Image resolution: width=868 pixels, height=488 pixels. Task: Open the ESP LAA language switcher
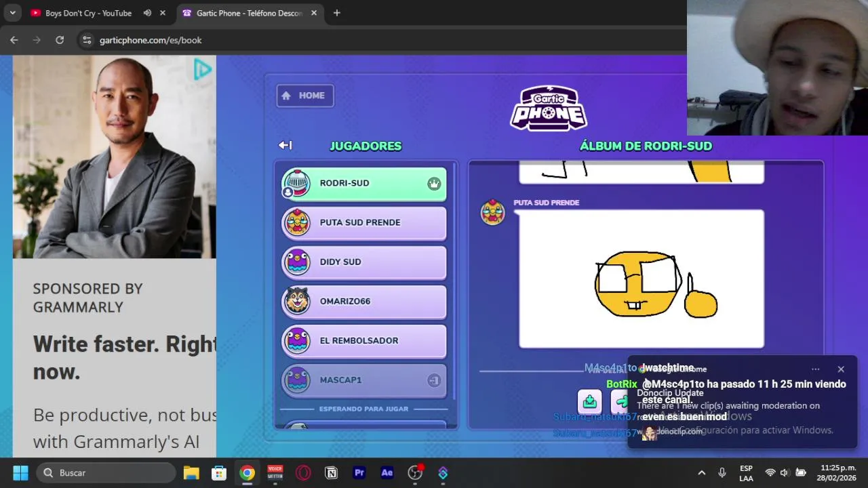746,473
